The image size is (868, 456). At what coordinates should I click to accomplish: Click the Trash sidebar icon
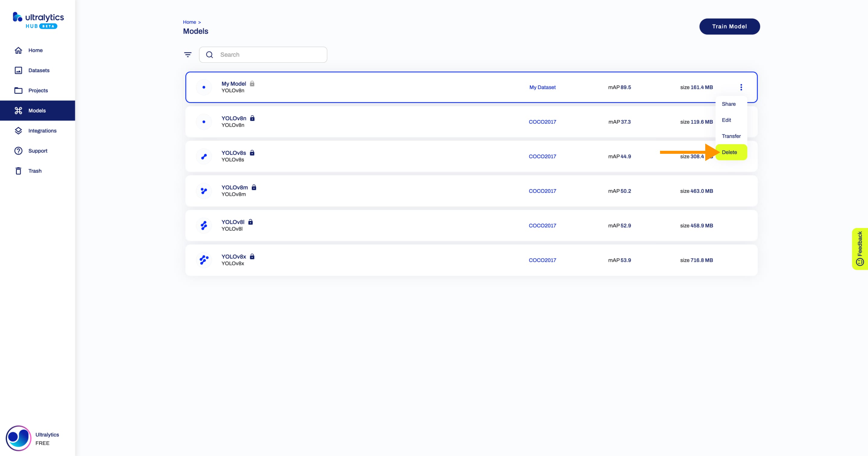pos(18,171)
